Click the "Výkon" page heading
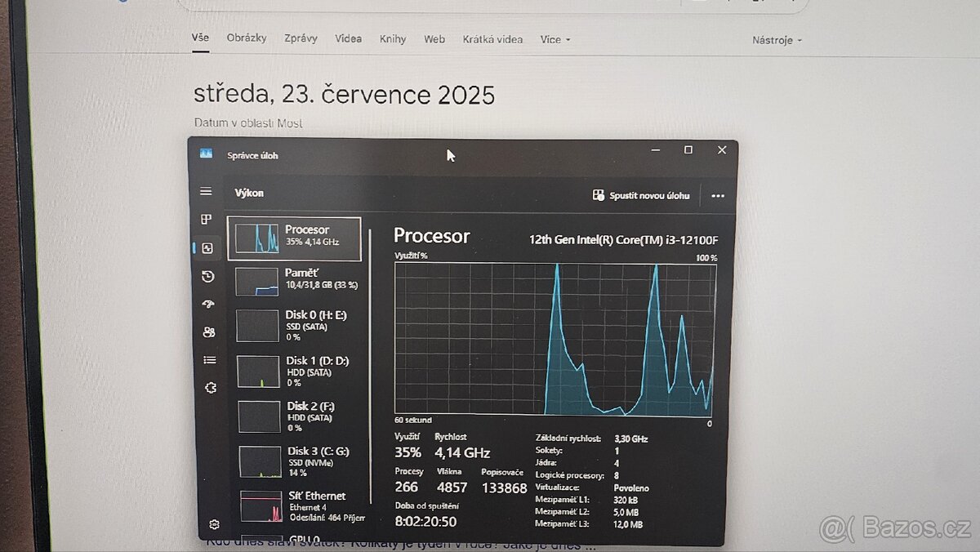Image resolution: width=980 pixels, height=552 pixels. pyautogui.click(x=249, y=194)
